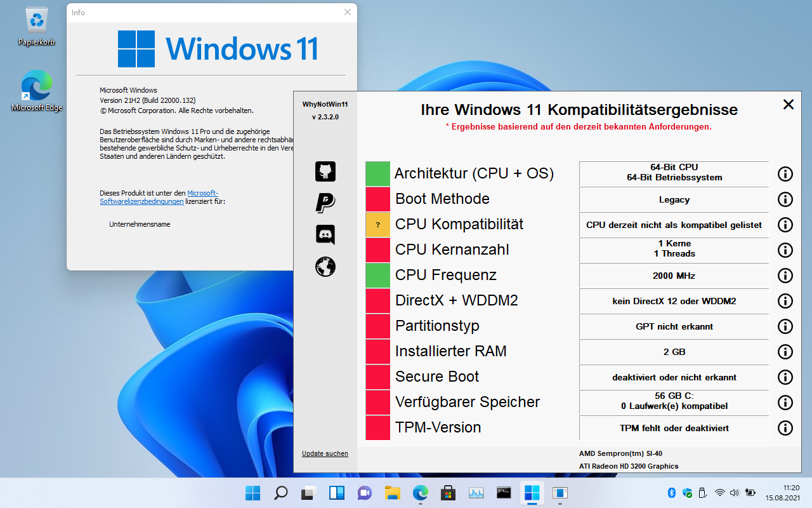
Task: Click the GPT nicht erkannt cell
Action: point(674,326)
